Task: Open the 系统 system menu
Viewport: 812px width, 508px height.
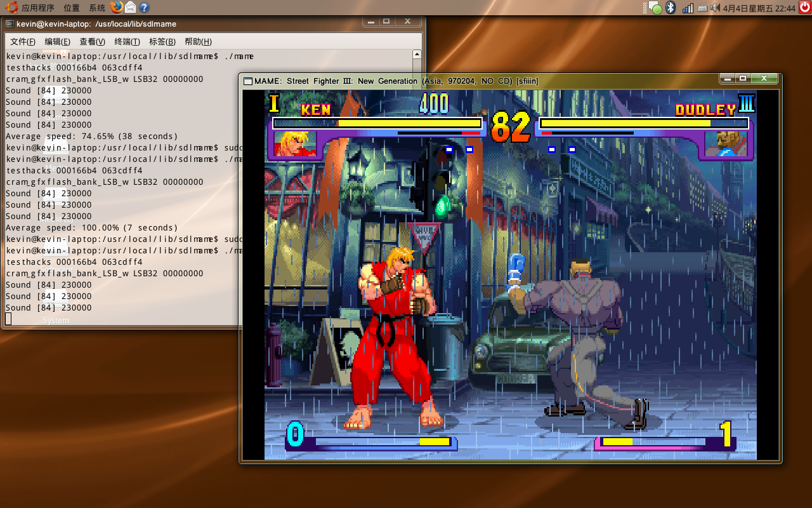Action: pos(97,8)
